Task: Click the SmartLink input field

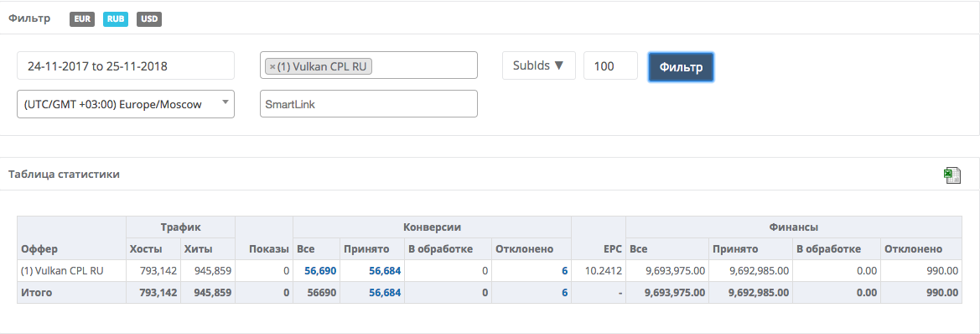Action: tap(369, 104)
